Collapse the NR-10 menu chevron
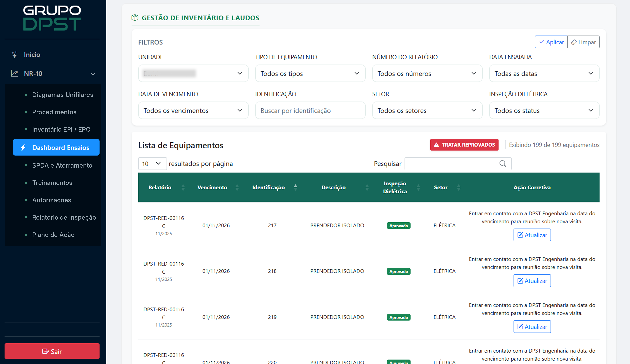This screenshot has height=364, width=630. (93, 74)
